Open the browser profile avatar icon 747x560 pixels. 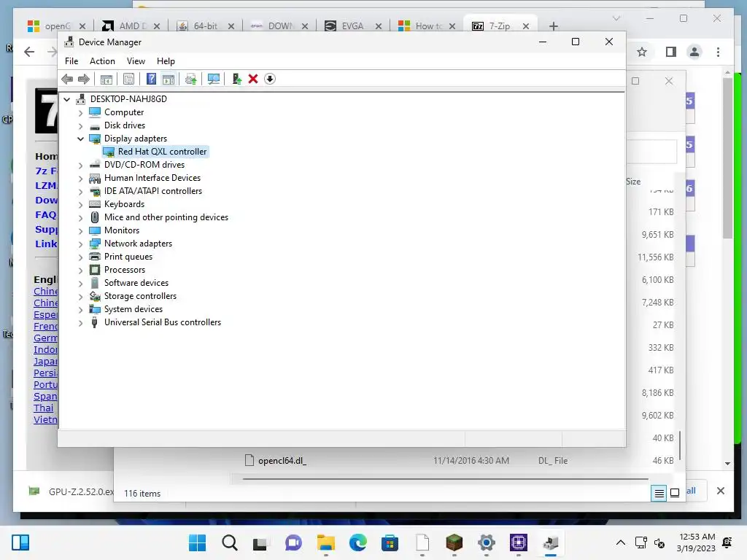tap(694, 52)
